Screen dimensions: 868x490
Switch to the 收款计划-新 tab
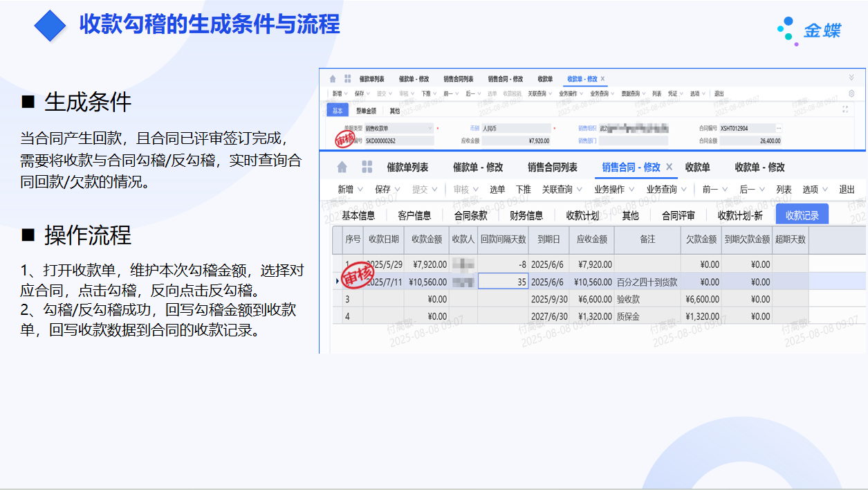coord(740,215)
